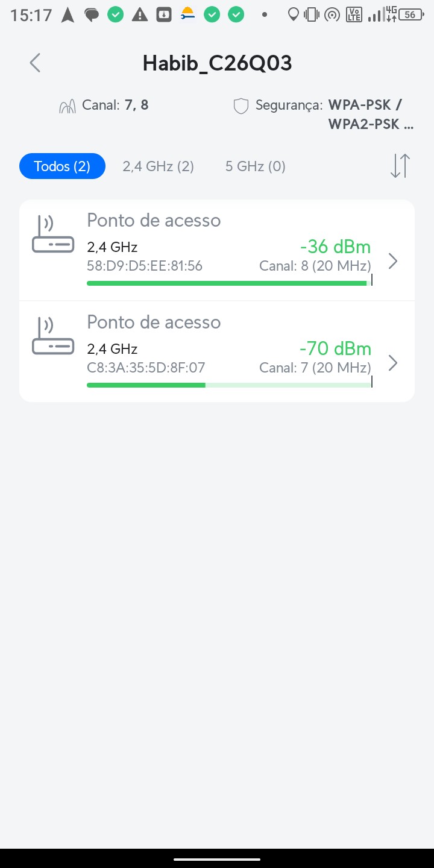Expand access point C8:3A:35:5D:8F:07 chevron

tap(393, 363)
